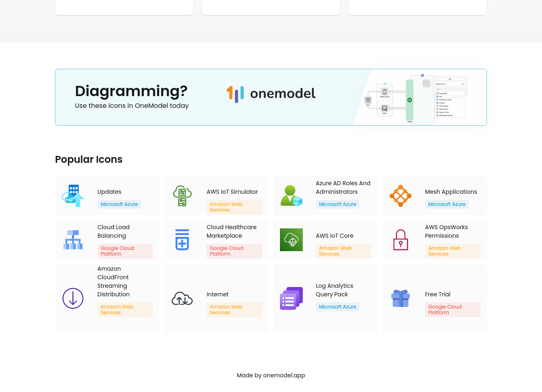
Task: Click Amazon Web Services tag under AWS OpsWorks Permissions
Action: point(453,251)
